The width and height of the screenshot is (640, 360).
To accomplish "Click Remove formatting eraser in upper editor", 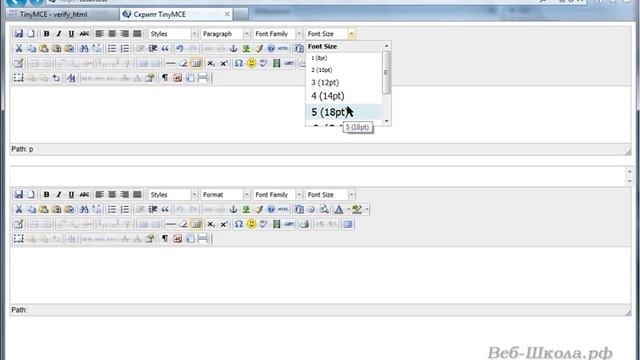I will [183, 63].
